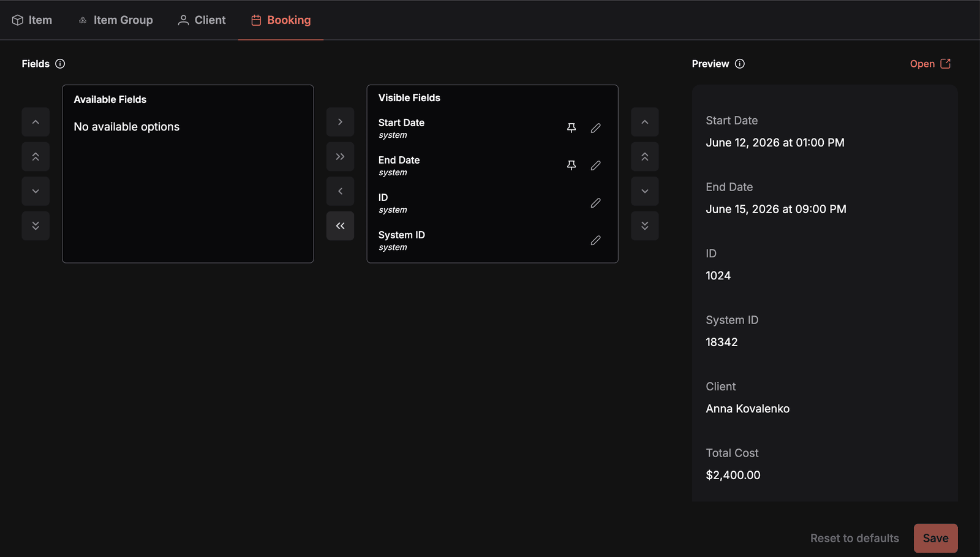Edit the ID field
The image size is (980, 557).
click(x=595, y=203)
